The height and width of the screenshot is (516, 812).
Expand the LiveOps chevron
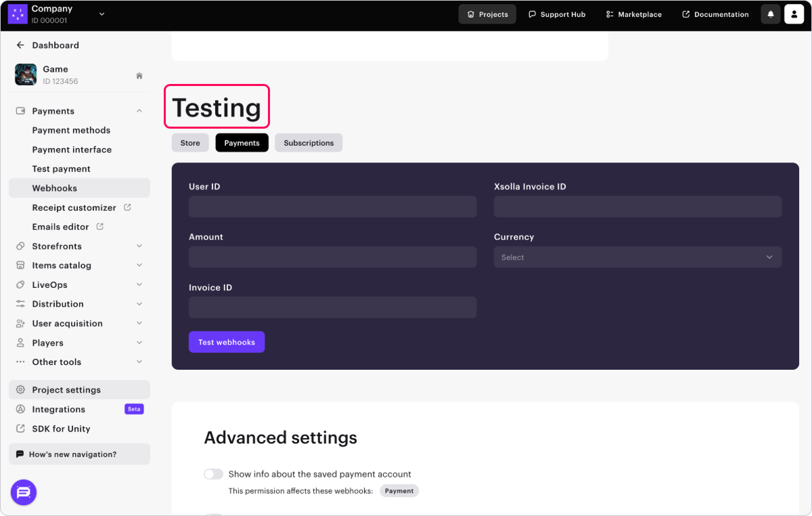click(139, 285)
